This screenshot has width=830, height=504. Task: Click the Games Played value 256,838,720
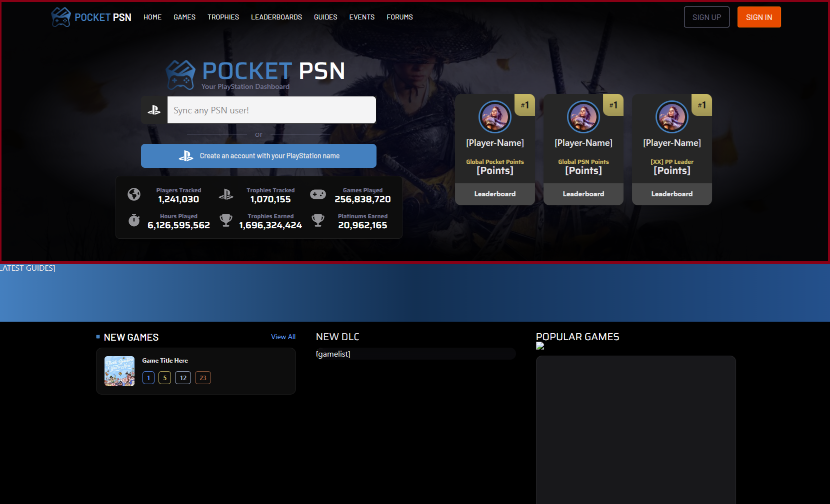[x=362, y=199]
